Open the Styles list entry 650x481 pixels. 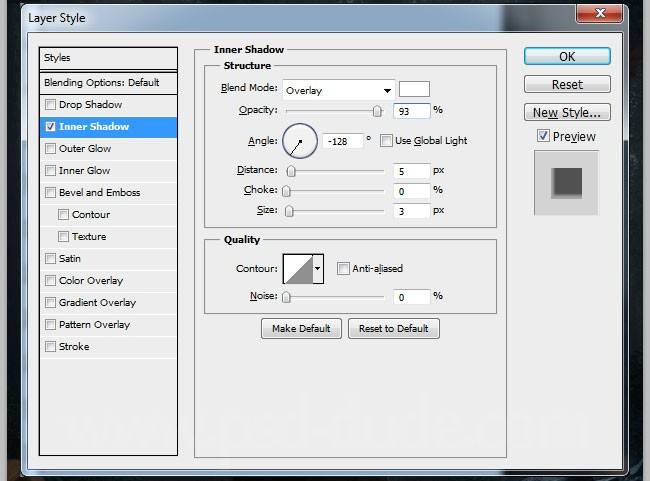coord(108,58)
